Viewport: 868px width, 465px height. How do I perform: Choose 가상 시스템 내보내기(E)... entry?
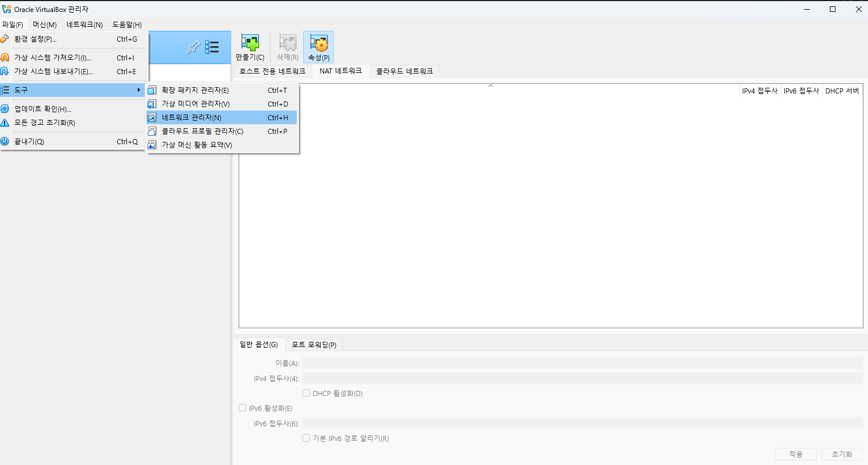[x=73, y=71]
